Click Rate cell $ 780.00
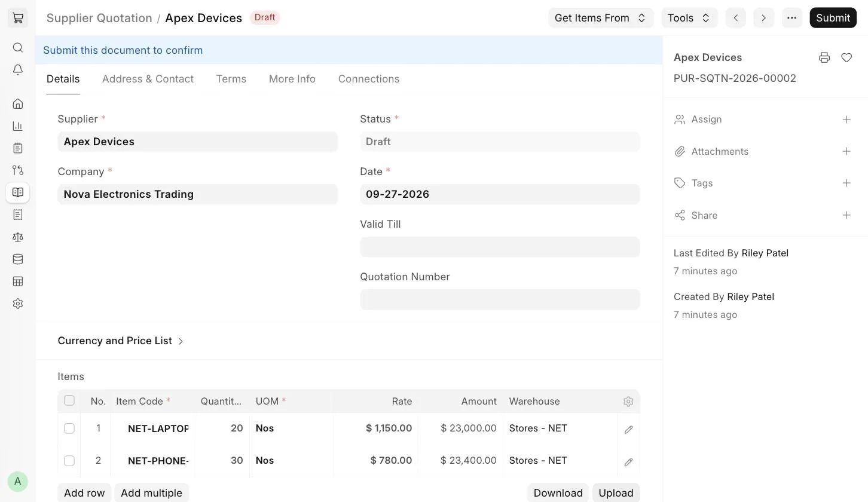This screenshot has width=868, height=502. [x=376, y=461]
